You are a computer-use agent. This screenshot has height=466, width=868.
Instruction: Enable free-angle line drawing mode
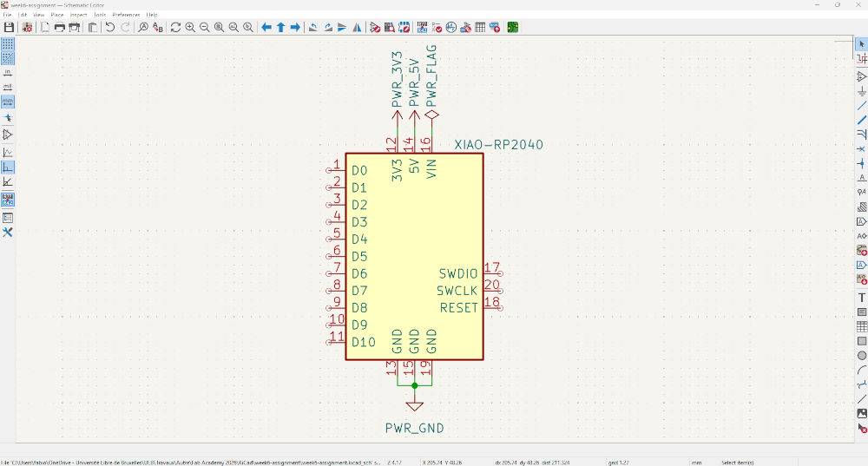coord(8,153)
